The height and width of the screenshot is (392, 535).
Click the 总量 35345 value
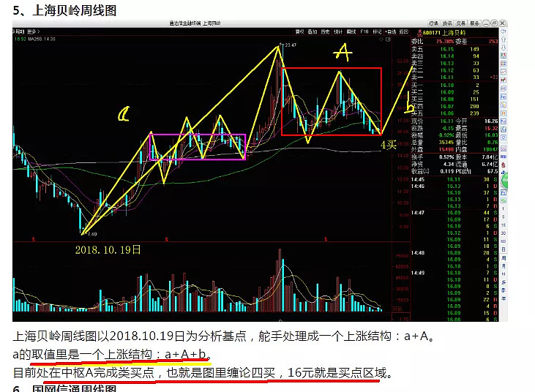click(446, 142)
